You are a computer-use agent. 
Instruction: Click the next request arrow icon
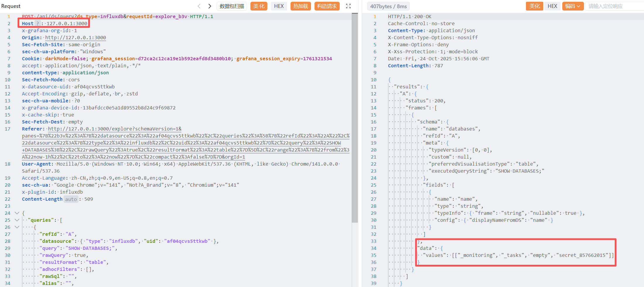[210, 6]
